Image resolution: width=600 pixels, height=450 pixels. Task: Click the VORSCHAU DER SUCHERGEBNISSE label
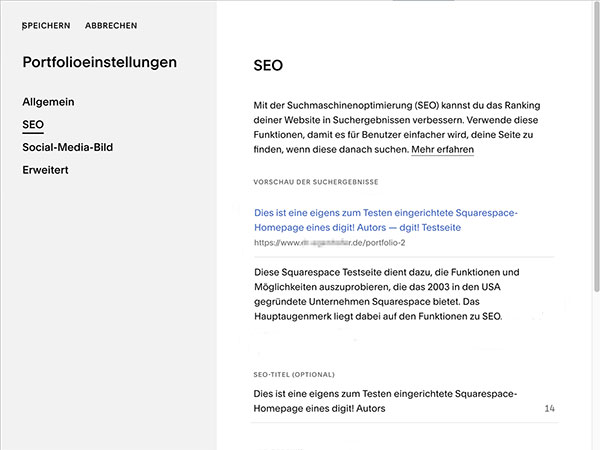[316, 182]
